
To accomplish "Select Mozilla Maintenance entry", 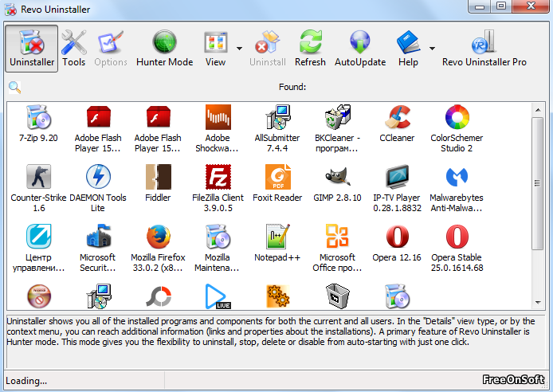I will pyautogui.click(x=218, y=248).
